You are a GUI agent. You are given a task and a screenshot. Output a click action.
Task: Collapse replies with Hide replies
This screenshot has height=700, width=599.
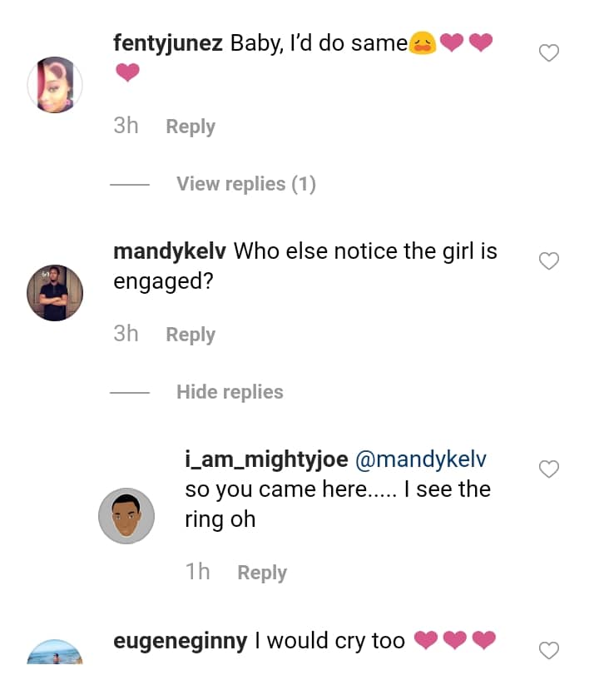pos(230,392)
